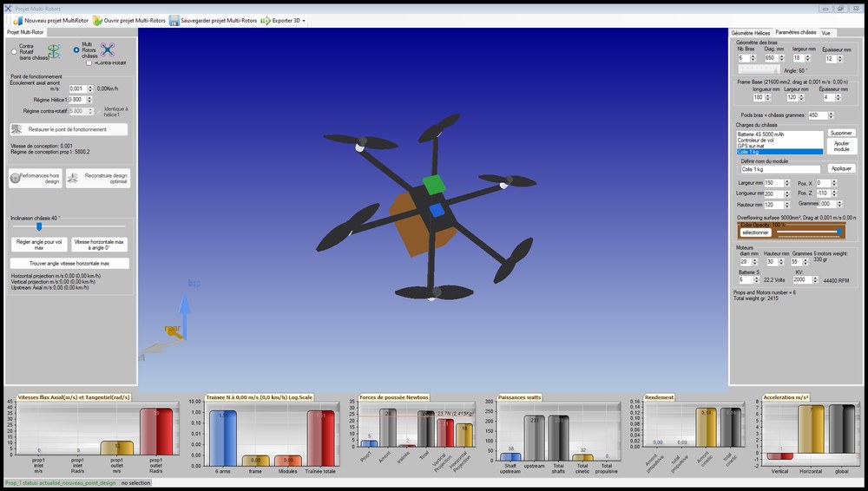
Task: Switch to the Paramètres châssis tab
Action: click(795, 33)
